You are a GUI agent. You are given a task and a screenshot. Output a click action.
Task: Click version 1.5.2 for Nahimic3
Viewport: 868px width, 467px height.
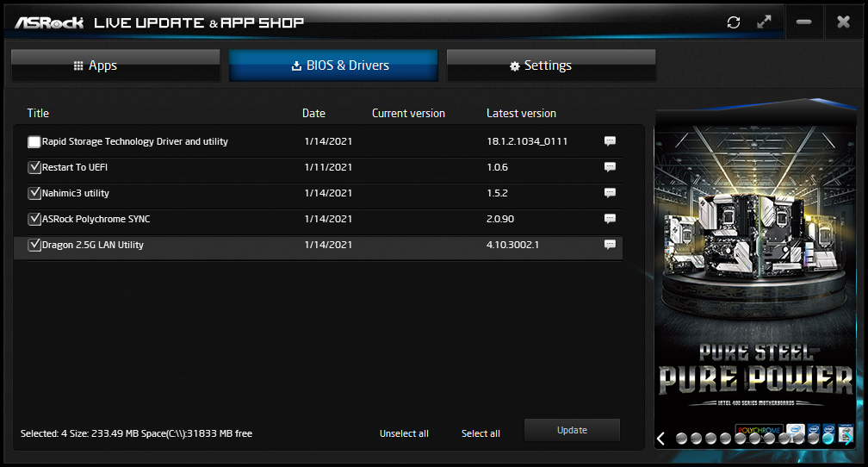(497, 193)
